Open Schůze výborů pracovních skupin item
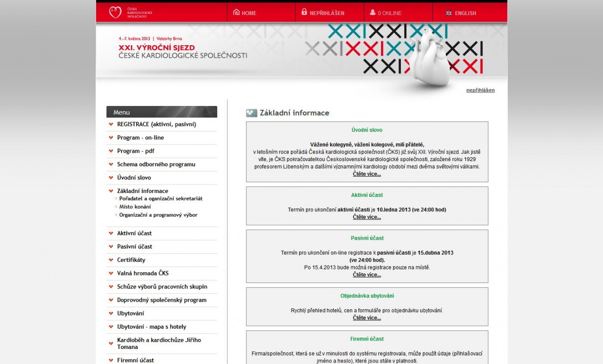Screen dimensions: 603x364 [x=162, y=287]
